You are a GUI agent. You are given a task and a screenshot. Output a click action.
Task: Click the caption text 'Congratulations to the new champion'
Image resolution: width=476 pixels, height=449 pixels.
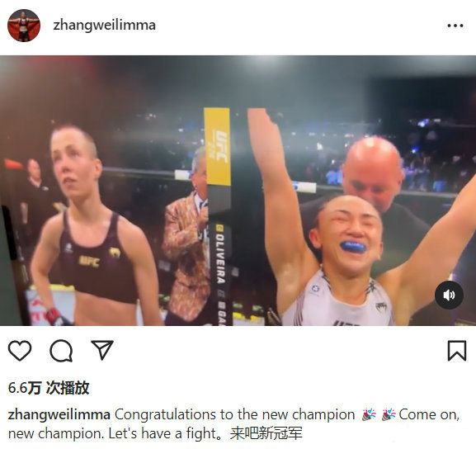[x=234, y=414]
